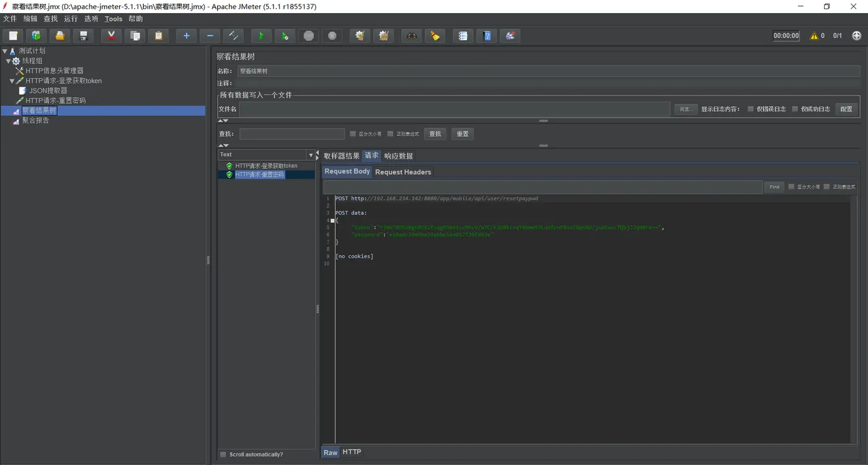Tick 正则表达式 beside the Find button
This screenshot has height=465, width=868.
pos(826,187)
